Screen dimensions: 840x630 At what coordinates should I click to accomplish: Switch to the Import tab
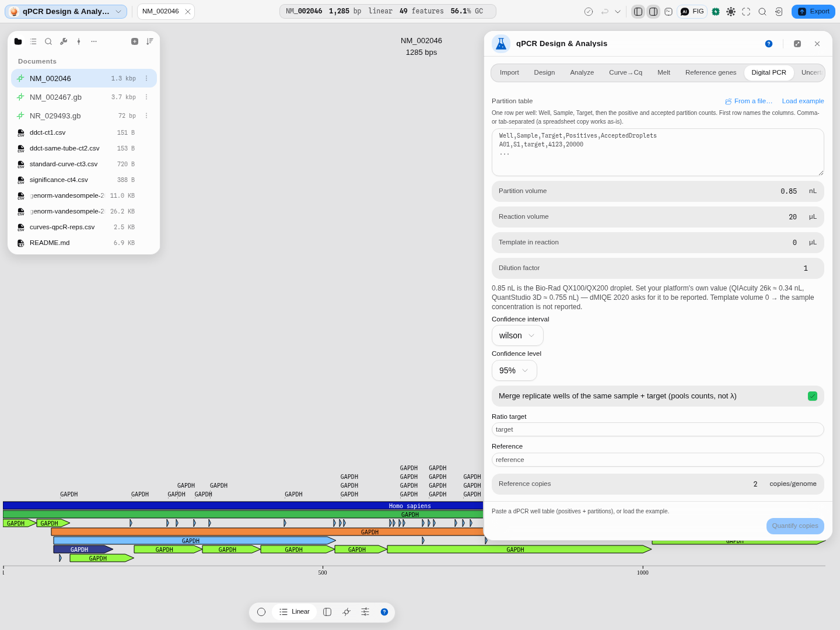point(509,73)
